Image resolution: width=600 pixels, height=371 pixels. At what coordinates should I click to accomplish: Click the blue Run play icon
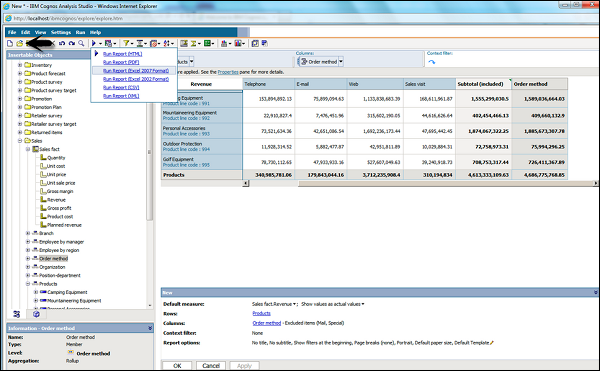[94, 44]
